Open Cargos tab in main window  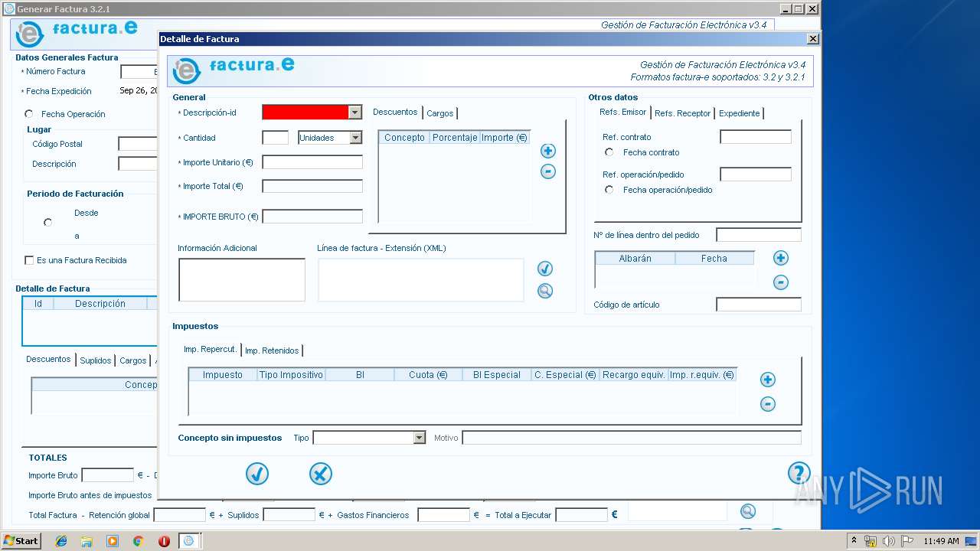(x=133, y=360)
